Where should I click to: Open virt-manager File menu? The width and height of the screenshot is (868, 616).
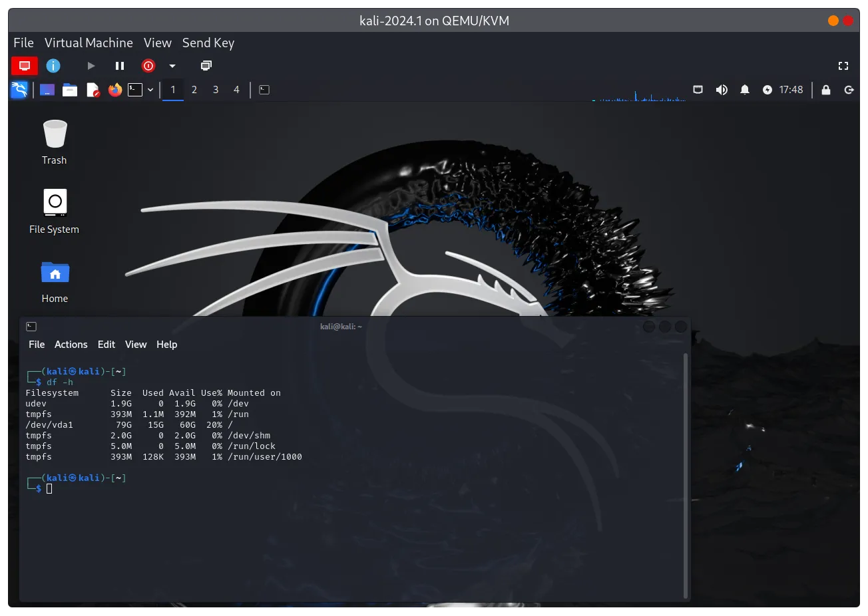click(x=23, y=43)
